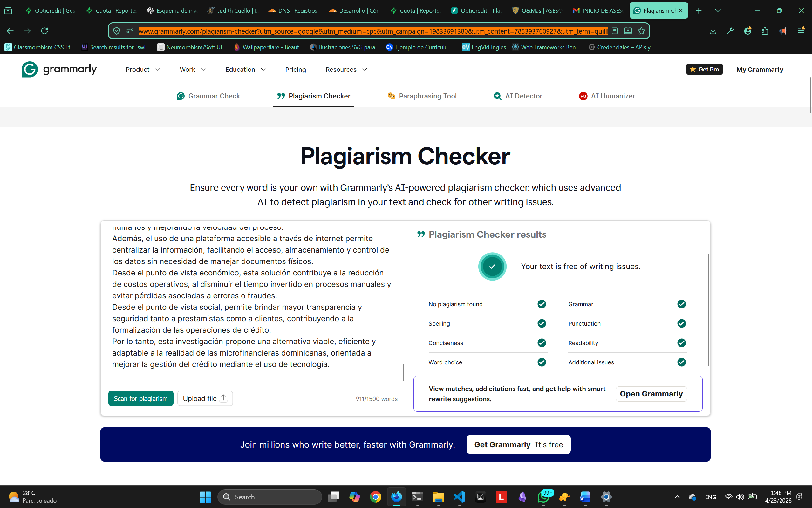This screenshot has height=508, width=812.
Task: Open WhatsApp from the taskbar
Action: pyautogui.click(x=543, y=497)
